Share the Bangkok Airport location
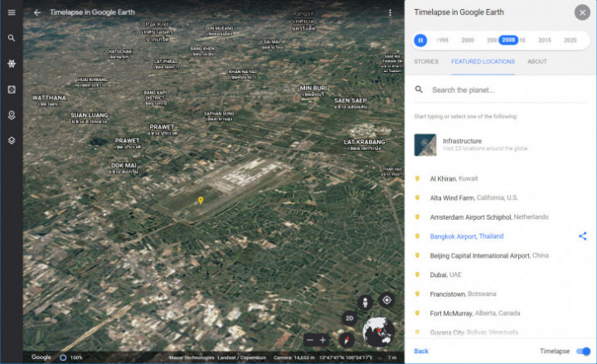This screenshot has height=364, width=597. [583, 236]
